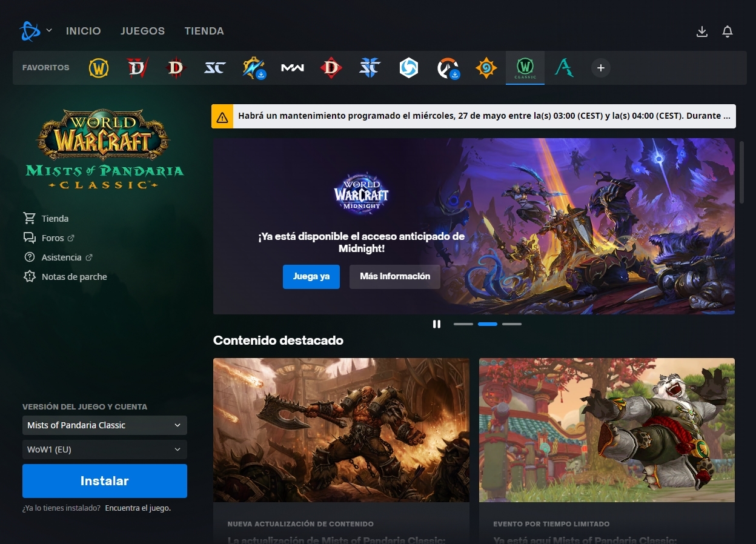Open the Foros external link
The width and height of the screenshot is (756, 544).
48,238
